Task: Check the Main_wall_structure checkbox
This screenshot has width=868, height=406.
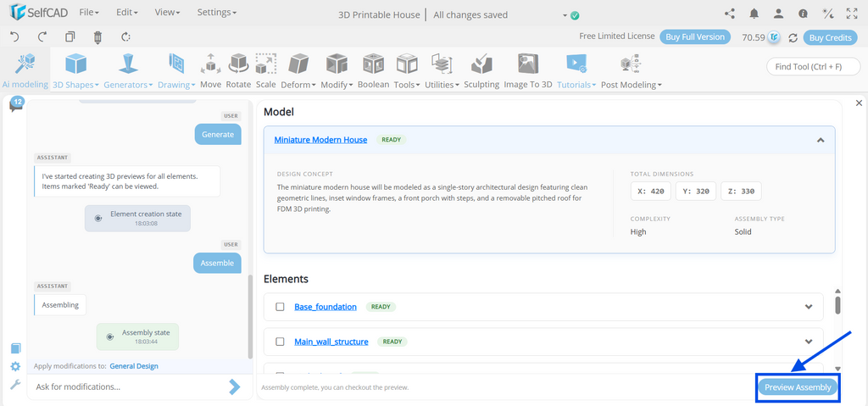Action: click(x=280, y=342)
